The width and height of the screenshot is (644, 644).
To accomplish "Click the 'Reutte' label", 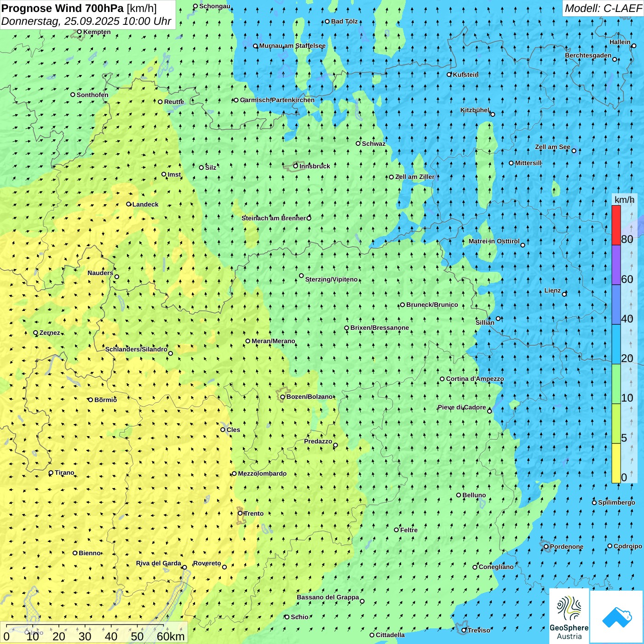I will point(174,102).
